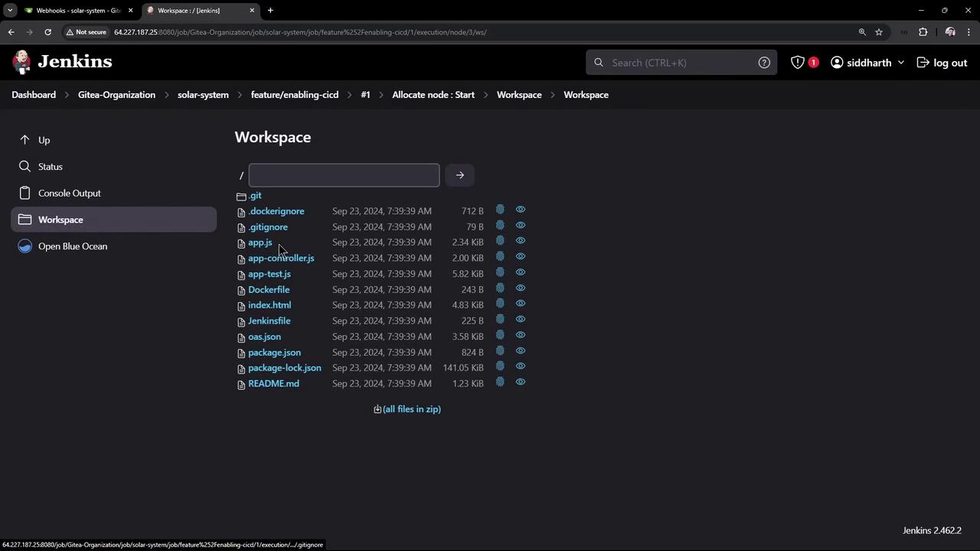Click the browser back arrow
The height and width of the screenshot is (551, 980).
point(11,32)
